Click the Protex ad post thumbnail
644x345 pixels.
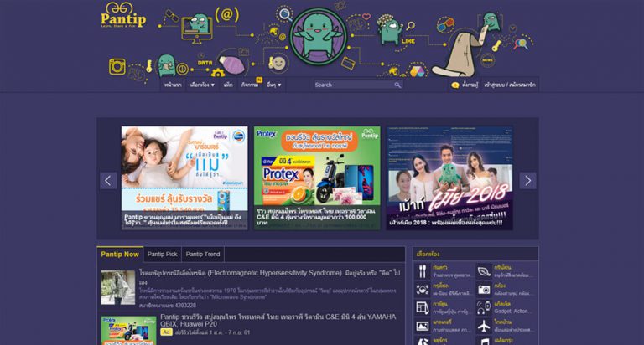(128, 330)
